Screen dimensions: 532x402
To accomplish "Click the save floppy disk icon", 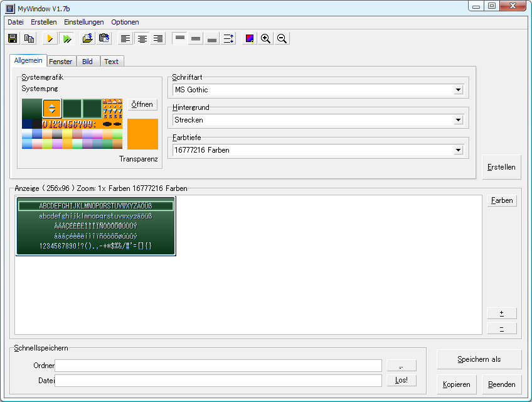I will click(x=13, y=38).
